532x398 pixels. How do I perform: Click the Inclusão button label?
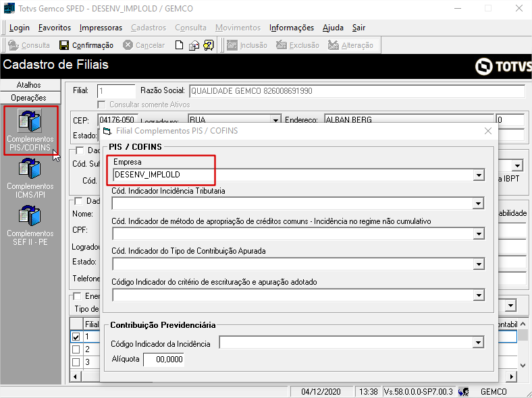(253, 45)
